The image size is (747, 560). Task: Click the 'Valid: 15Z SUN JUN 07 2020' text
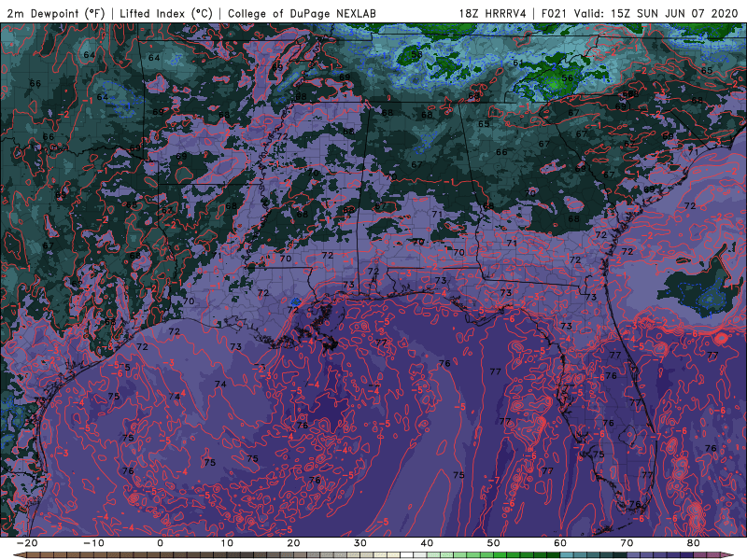[656, 13]
